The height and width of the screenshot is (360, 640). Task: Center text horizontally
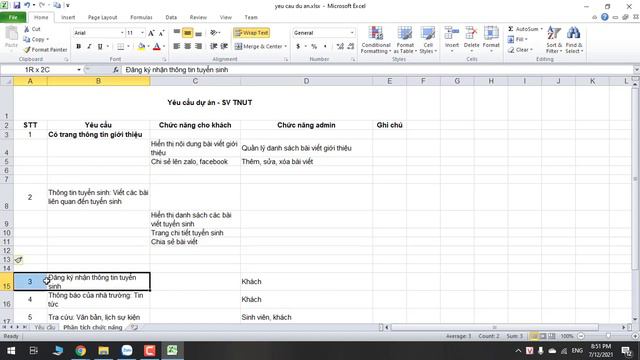coord(188,47)
